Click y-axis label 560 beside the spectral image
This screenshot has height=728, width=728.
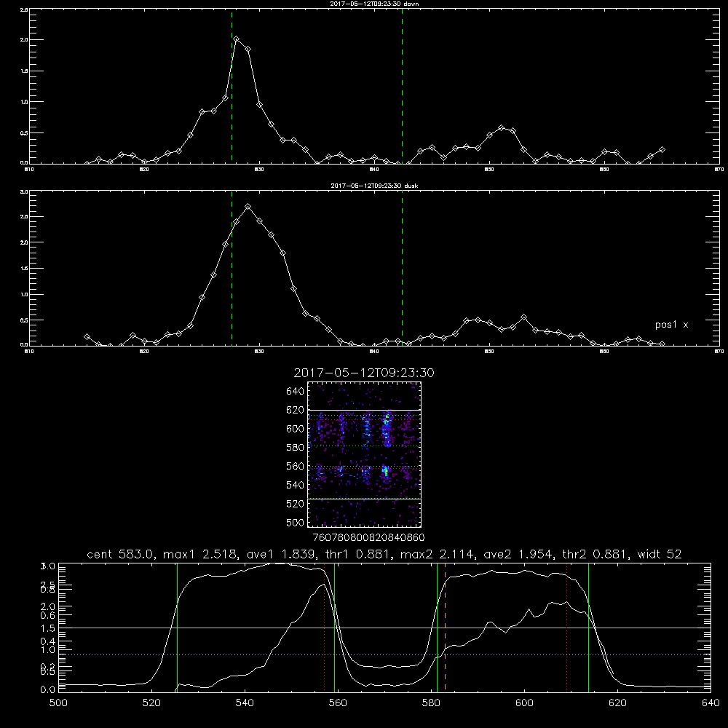click(295, 466)
